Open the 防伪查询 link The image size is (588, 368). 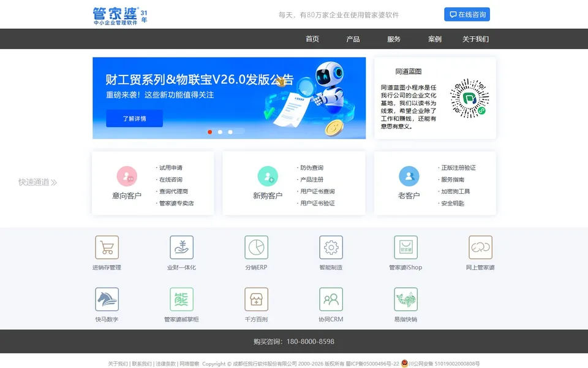312,167
